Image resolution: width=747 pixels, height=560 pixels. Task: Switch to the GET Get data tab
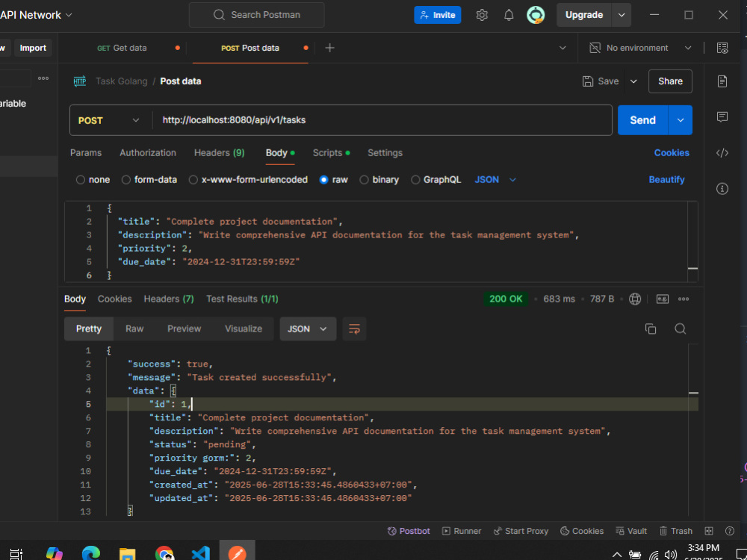122,48
